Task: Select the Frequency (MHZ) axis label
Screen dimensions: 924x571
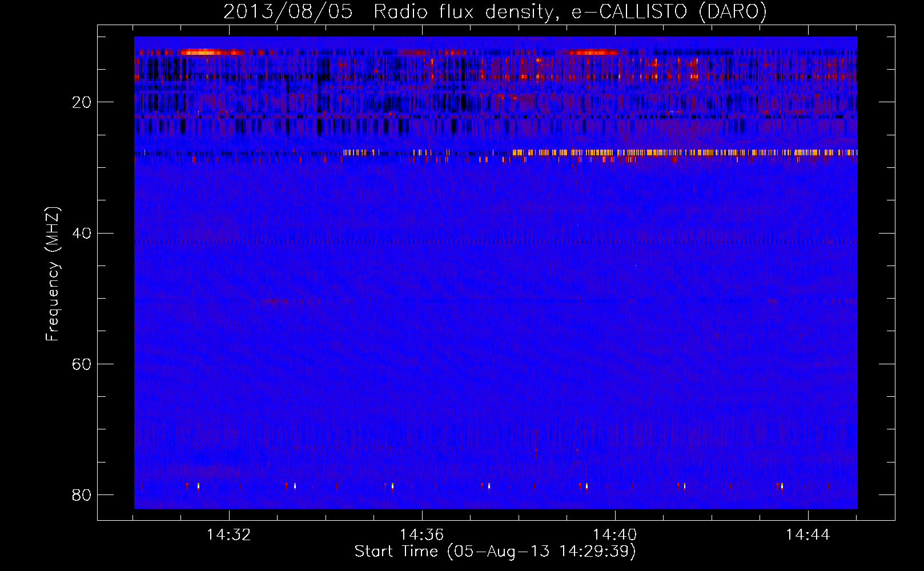Action: pyautogui.click(x=53, y=274)
